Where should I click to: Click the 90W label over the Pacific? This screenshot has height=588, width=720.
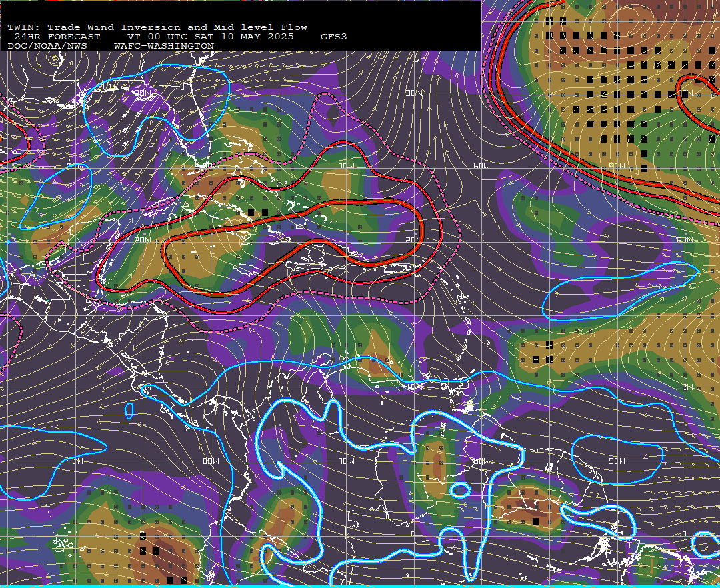pos(76,461)
